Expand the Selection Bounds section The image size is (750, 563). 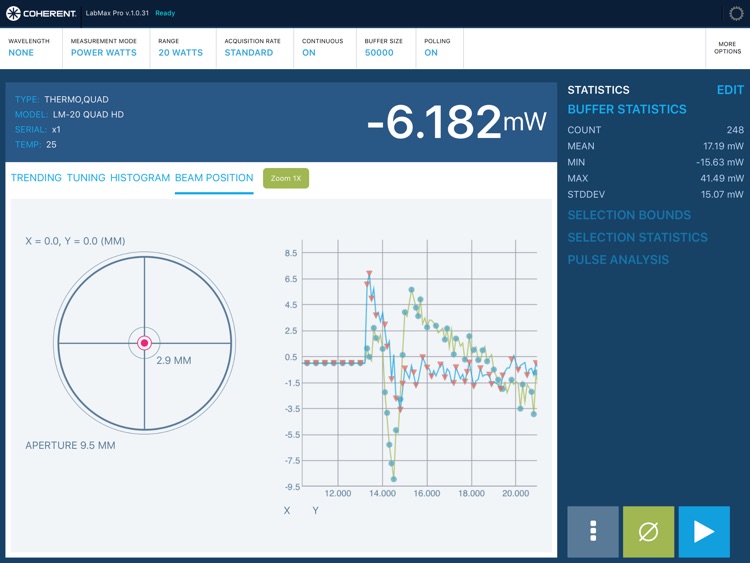(x=629, y=215)
